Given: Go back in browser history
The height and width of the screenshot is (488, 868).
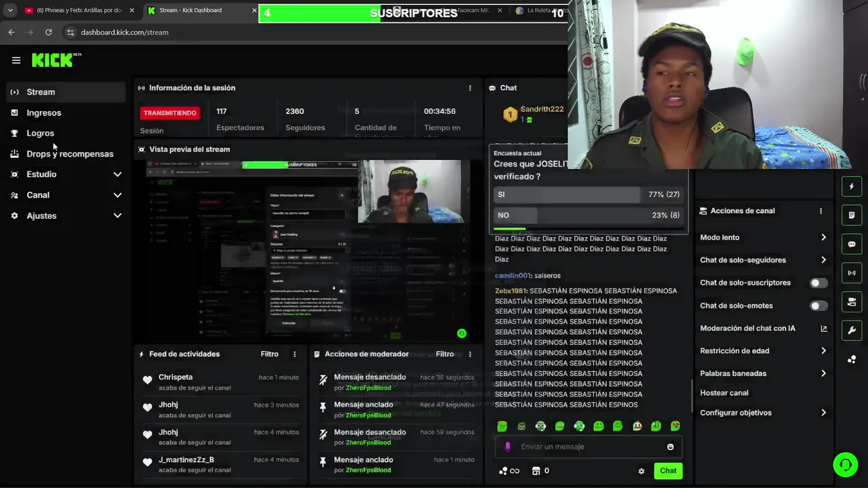Looking at the screenshot, I should pyautogui.click(x=12, y=32).
